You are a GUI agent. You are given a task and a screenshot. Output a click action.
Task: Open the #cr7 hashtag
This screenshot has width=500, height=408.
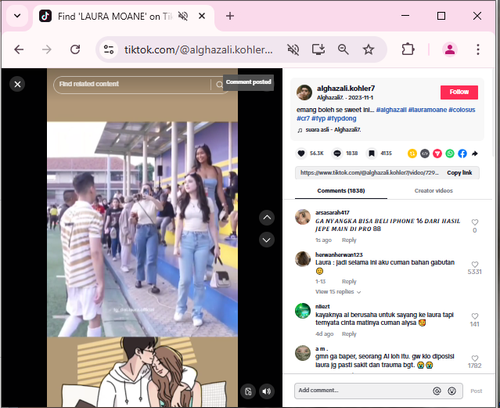pos(303,118)
